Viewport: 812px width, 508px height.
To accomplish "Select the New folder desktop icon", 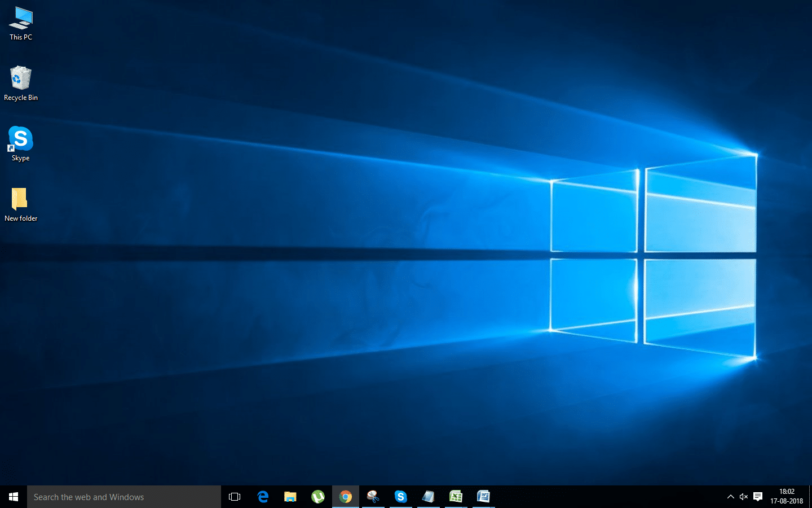I will pyautogui.click(x=21, y=204).
